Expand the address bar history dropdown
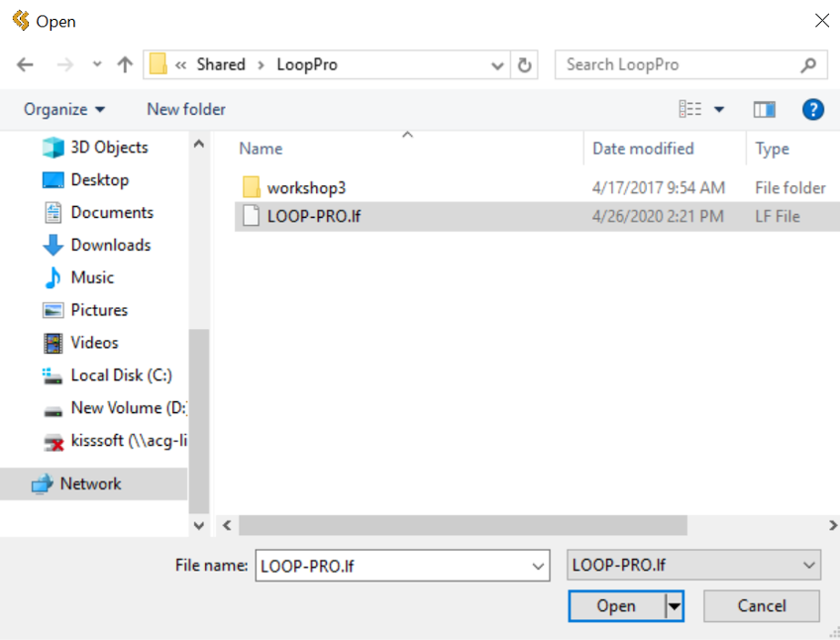Image resolution: width=840 pixels, height=640 pixels. [497, 65]
